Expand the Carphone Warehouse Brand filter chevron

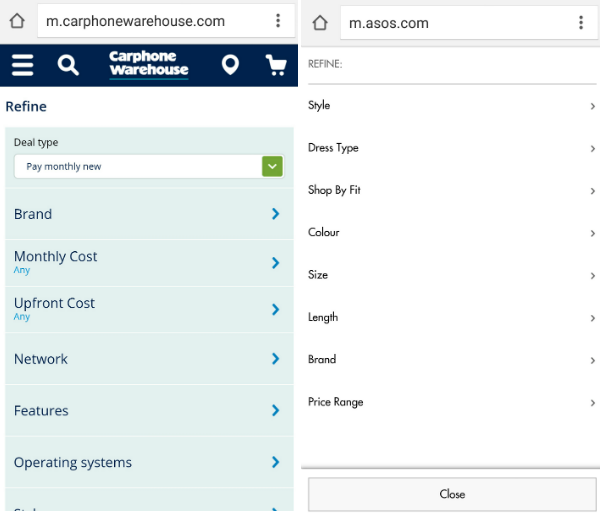point(276,214)
